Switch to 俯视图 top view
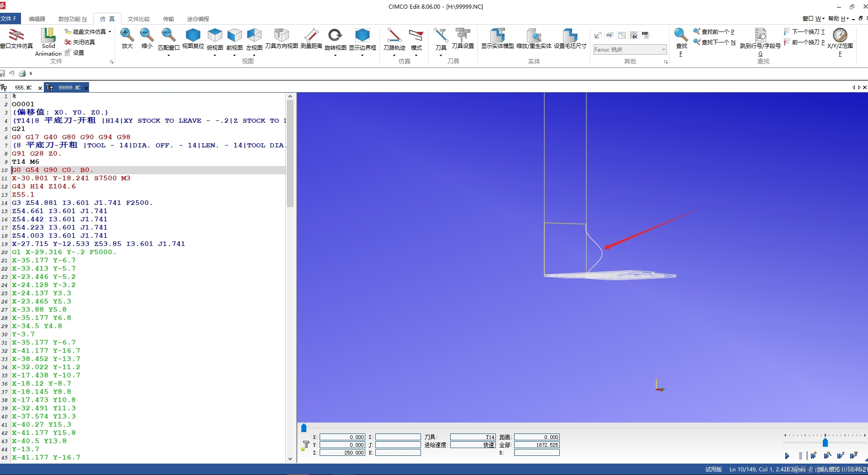Screen dimensions: 868x475 (x=215, y=35)
